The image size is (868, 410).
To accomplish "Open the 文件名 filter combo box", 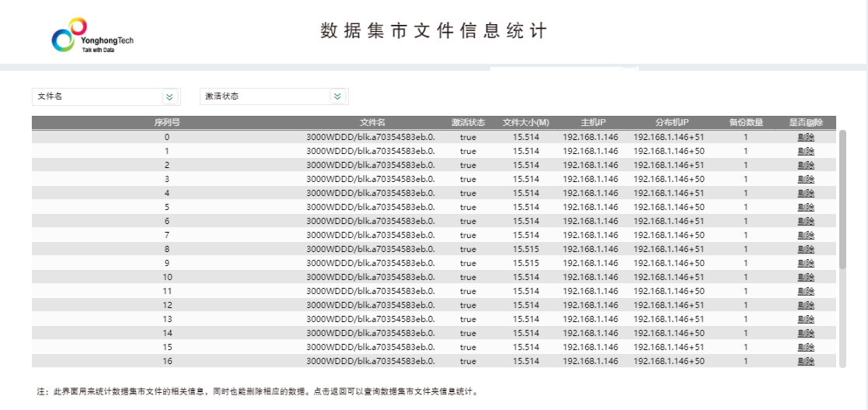I will (97, 96).
